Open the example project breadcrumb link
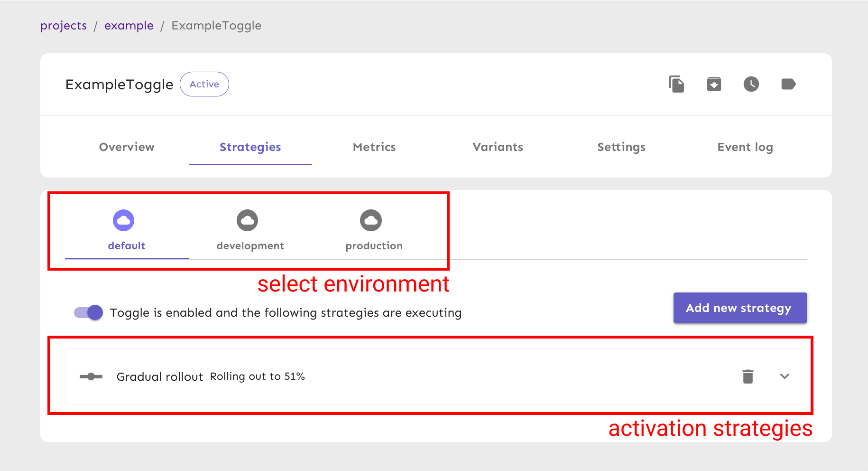This screenshot has width=868, height=471. pos(129,26)
